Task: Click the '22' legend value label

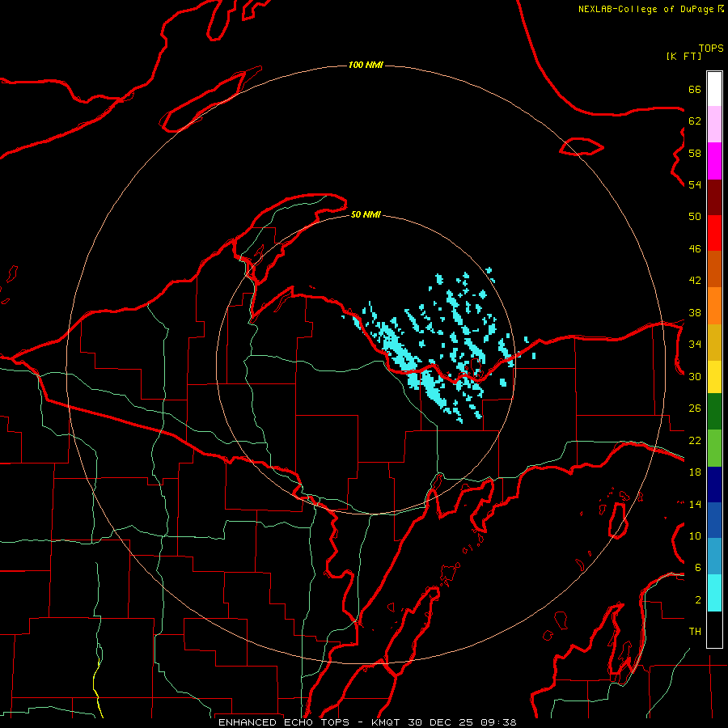Action: tap(695, 441)
